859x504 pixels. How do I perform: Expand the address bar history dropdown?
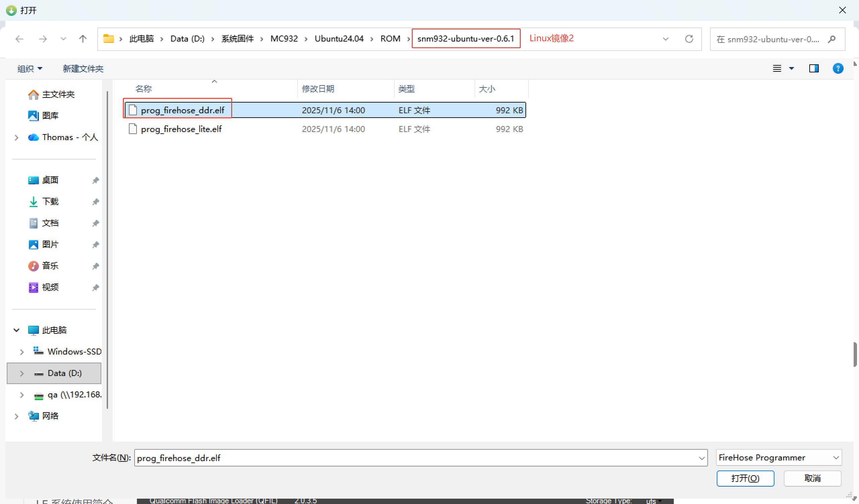665,39
